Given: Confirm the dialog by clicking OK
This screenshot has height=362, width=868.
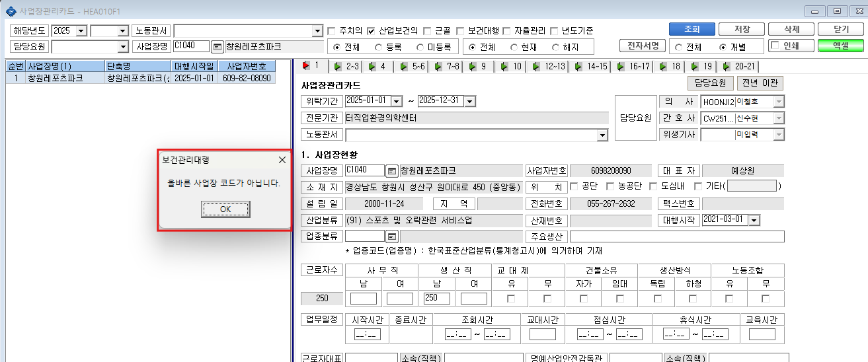Looking at the screenshot, I should click(x=225, y=209).
